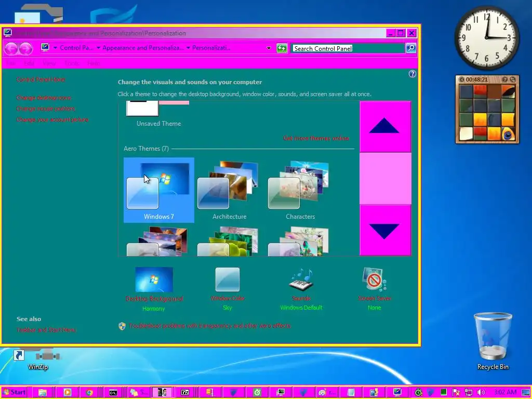Open the Help menu
The width and height of the screenshot is (532, 399).
pos(94,63)
